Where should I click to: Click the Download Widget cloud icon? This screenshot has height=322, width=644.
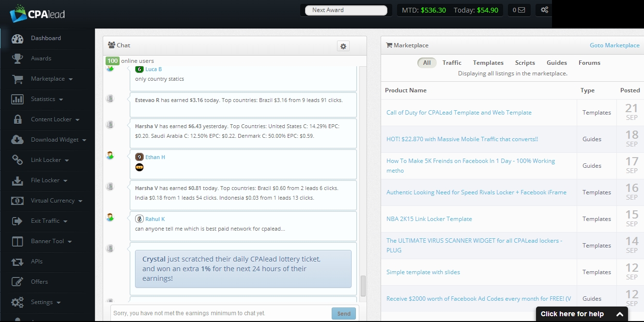tap(17, 140)
